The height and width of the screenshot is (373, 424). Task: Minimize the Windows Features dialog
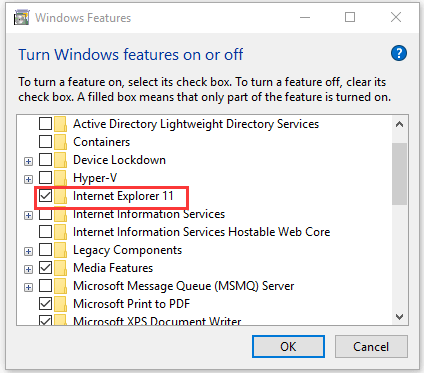(305, 17)
